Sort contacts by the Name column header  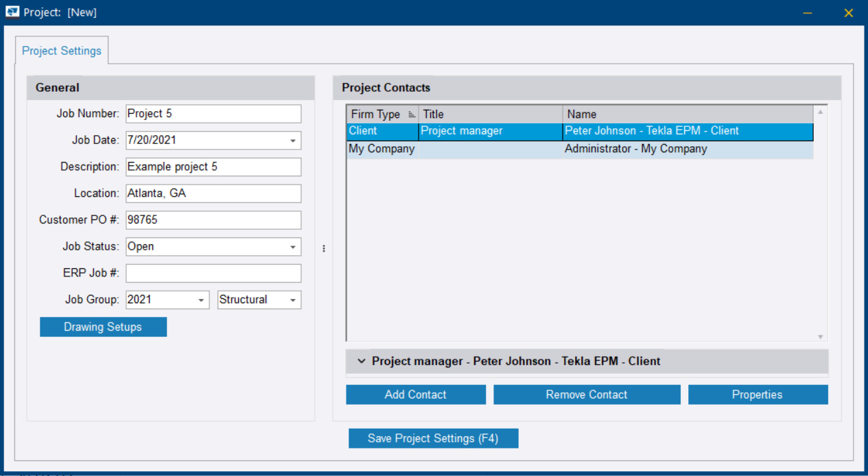coord(686,115)
